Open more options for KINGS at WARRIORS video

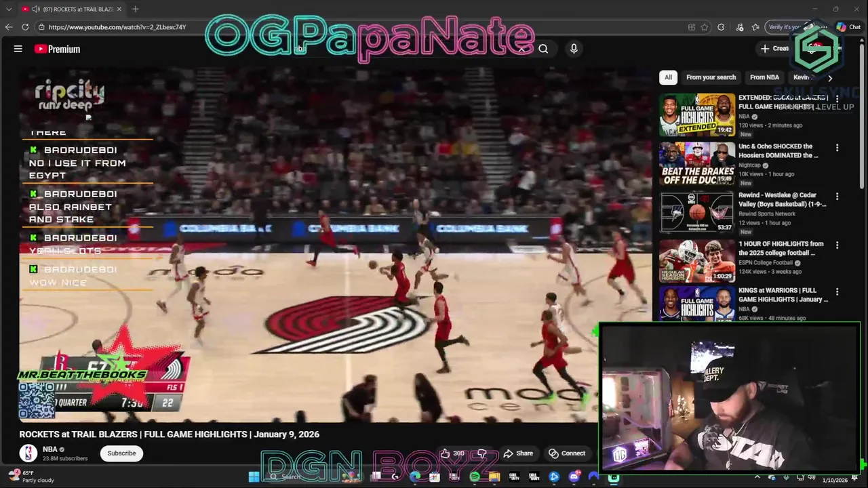pyautogui.click(x=837, y=291)
